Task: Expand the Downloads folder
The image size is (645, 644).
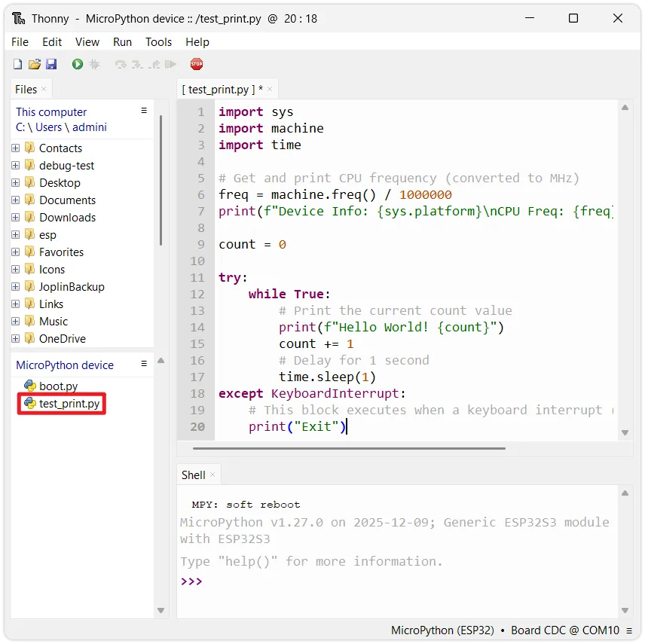Action: point(16,218)
